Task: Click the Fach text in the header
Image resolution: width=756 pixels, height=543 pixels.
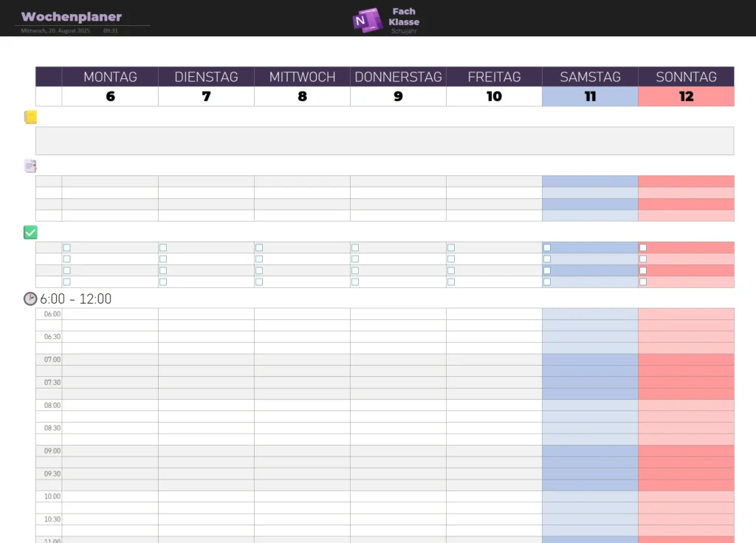Action: (x=404, y=11)
